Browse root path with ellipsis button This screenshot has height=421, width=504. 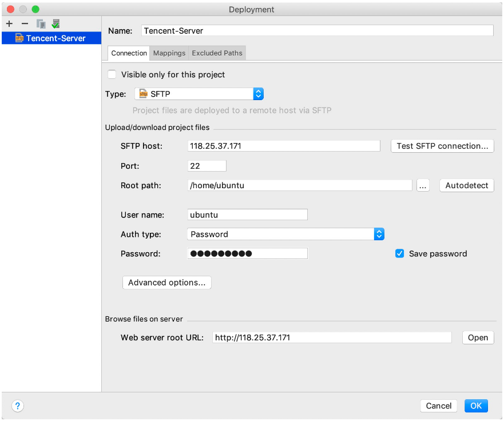pos(423,185)
